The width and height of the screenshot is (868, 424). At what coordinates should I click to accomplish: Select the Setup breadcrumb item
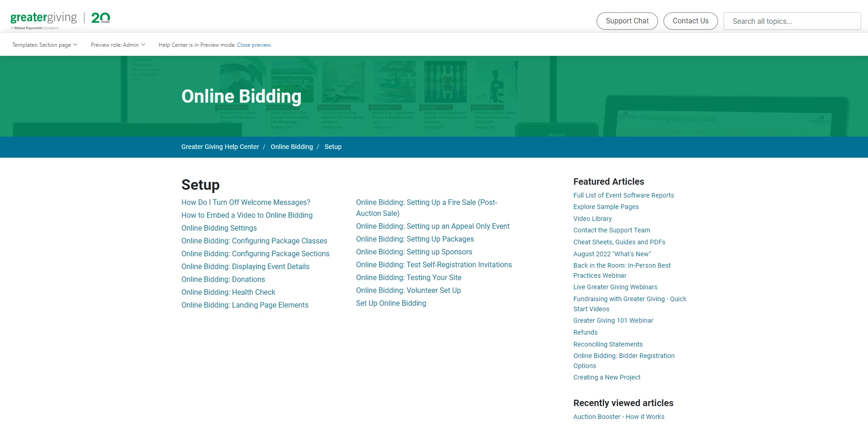click(333, 147)
